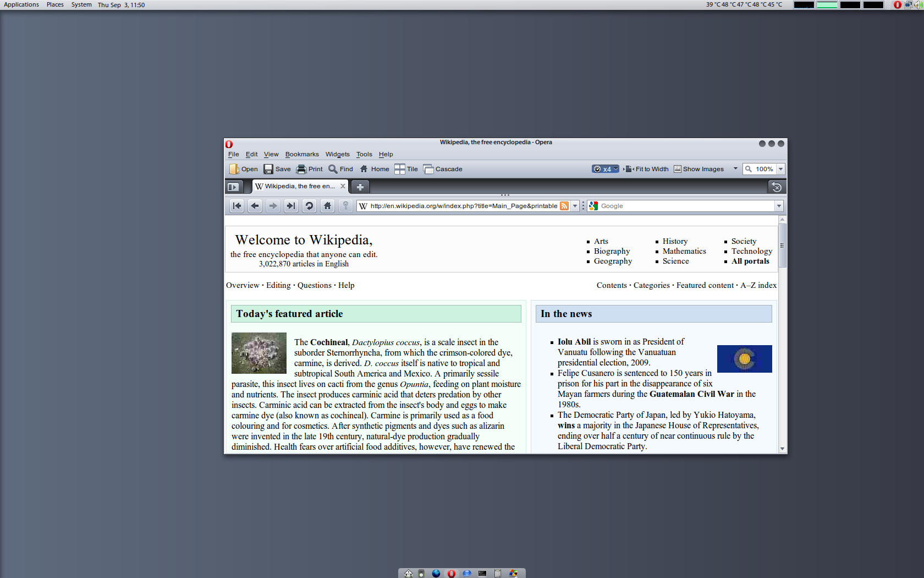The height and width of the screenshot is (578, 924).
Task: Click the Opera icon in system tray
Action: click(898, 4)
